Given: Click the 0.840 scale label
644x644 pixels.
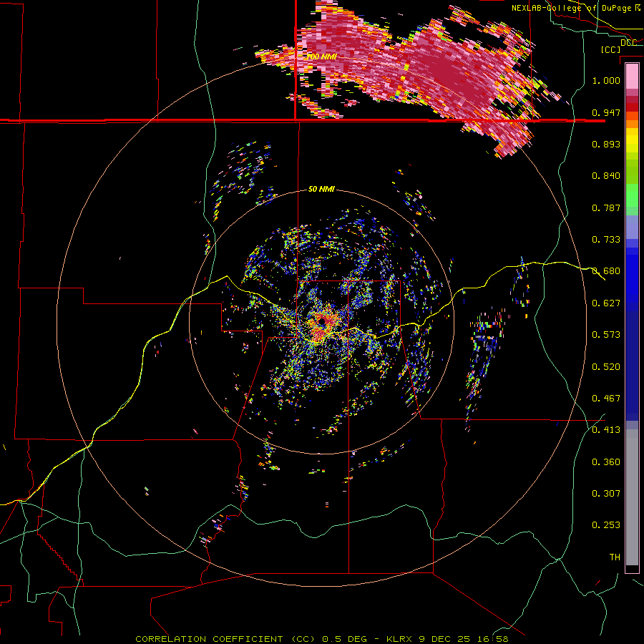Looking at the screenshot, I should point(606,176).
